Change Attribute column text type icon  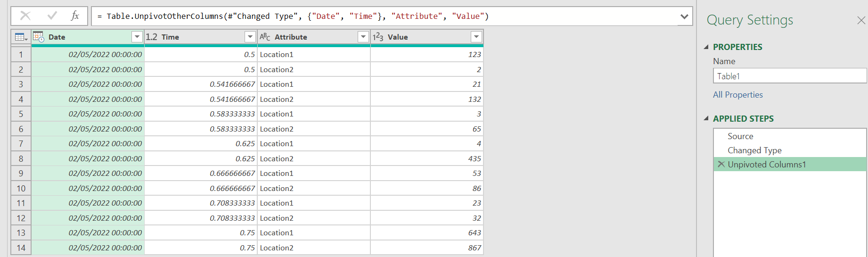[265, 37]
